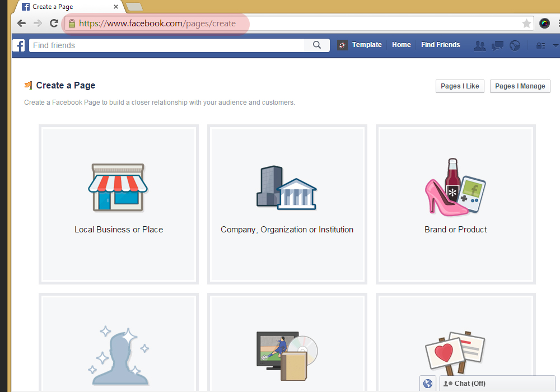The image size is (560, 392).
Task: Expand the account menu arrow
Action: tap(556, 45)
